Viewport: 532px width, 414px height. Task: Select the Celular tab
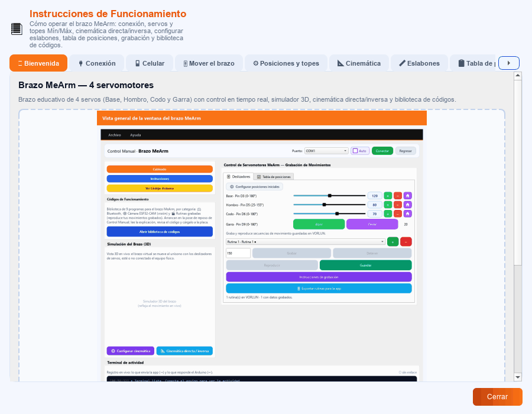[150, 63]
